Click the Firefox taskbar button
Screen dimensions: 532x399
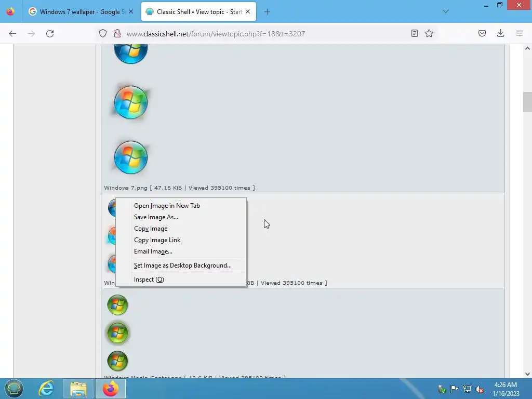pyautogui.click(x=110, y=389)
